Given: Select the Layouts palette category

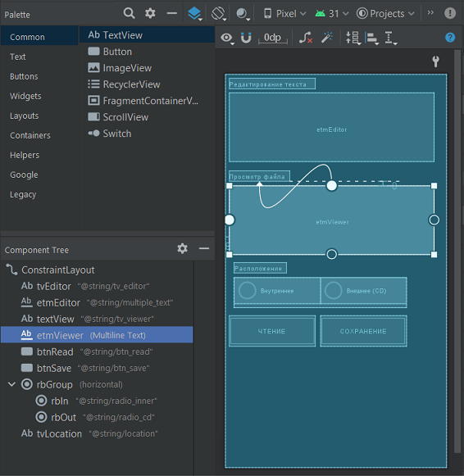Looking at the screenshot, I should click(25, 116).
